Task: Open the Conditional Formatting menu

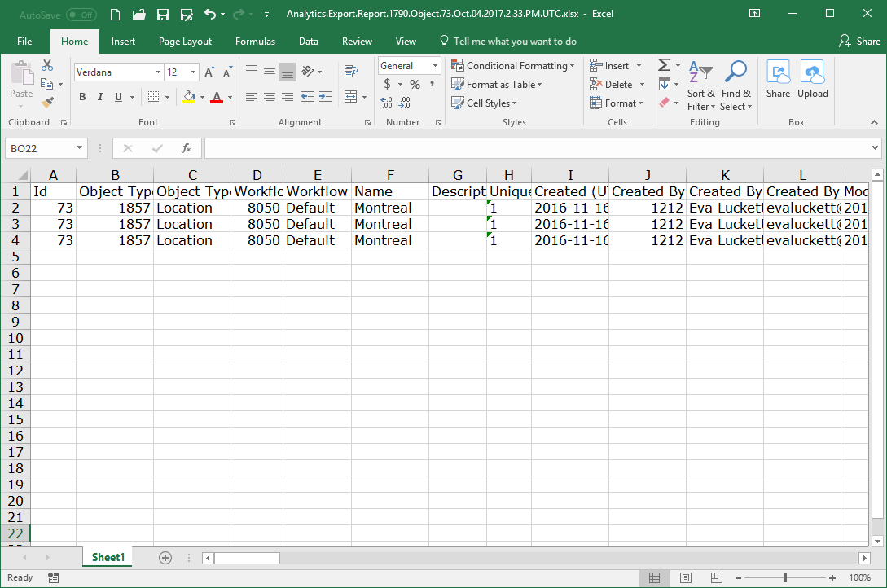Action: point(513,65)
